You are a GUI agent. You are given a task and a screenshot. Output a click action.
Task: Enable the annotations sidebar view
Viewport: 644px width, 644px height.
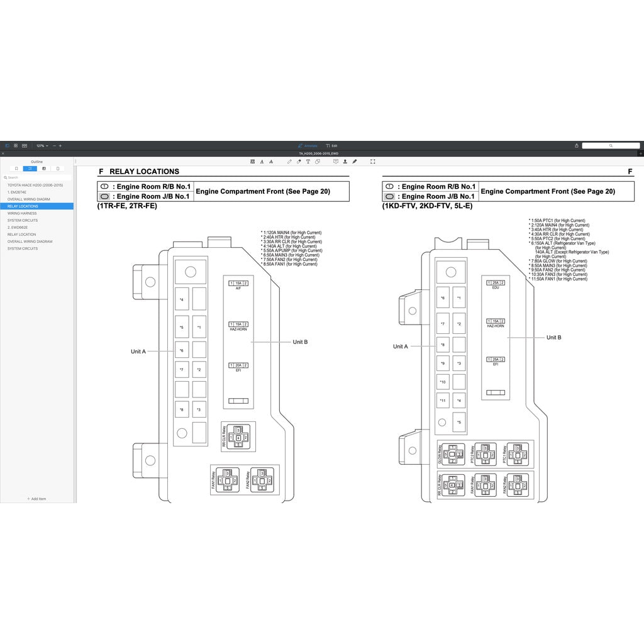44,169
